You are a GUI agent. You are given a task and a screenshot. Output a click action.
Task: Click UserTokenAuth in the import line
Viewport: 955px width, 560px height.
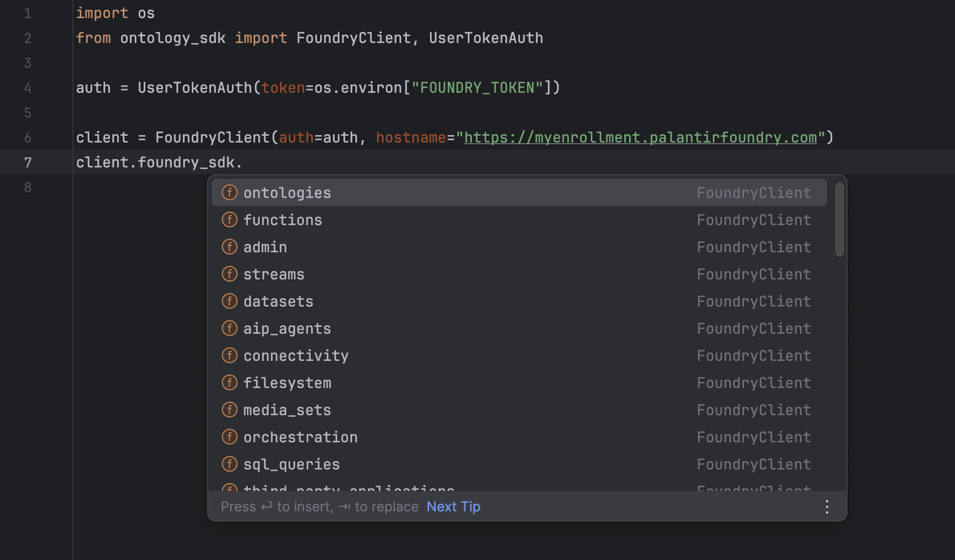(486, 38)
